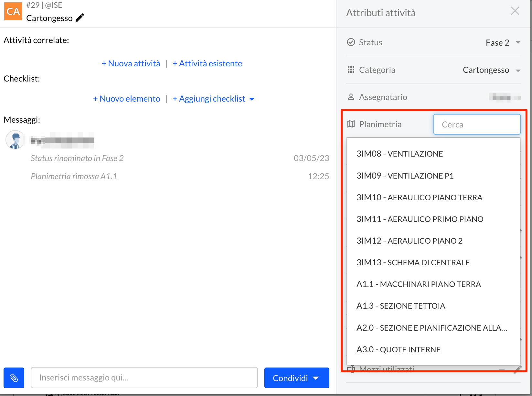Click 'Status rinominato in Fase 2' entry
Image resolution: width=532 pixels, height=396 pixels.
(77, 158)
